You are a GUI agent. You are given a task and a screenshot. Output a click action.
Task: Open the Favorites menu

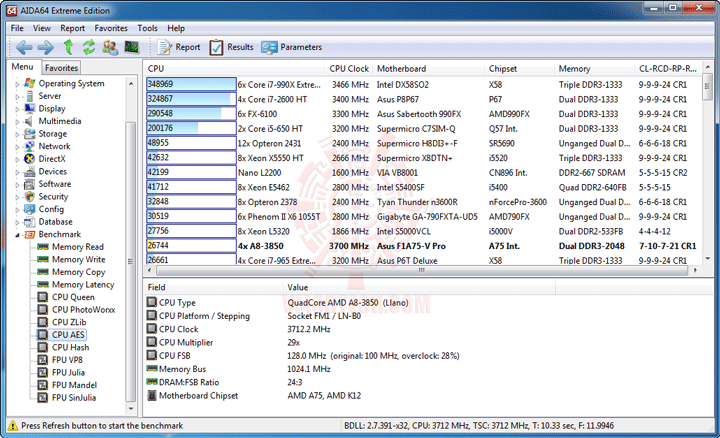click(111, 28)
